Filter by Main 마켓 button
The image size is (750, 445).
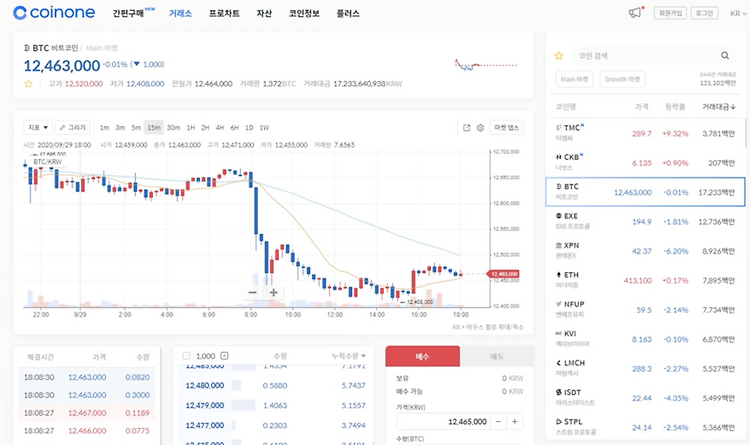(574, 79)
